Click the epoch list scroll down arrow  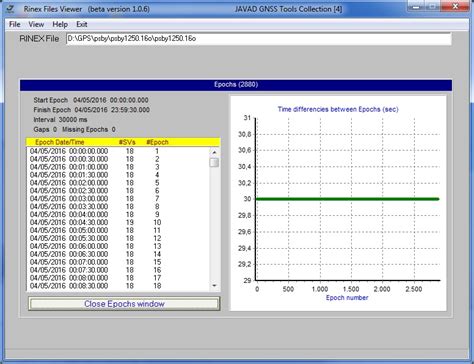click(214, 286)
